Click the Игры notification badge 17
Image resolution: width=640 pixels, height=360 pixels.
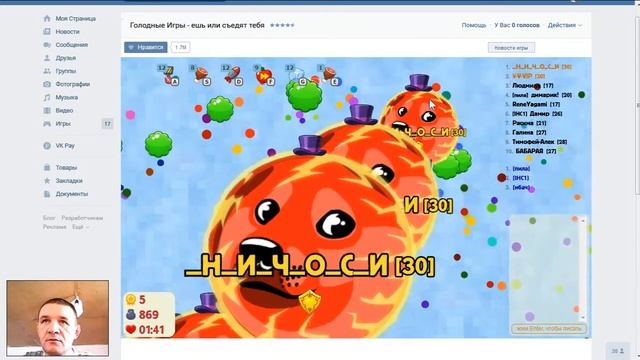coord(107,123)
